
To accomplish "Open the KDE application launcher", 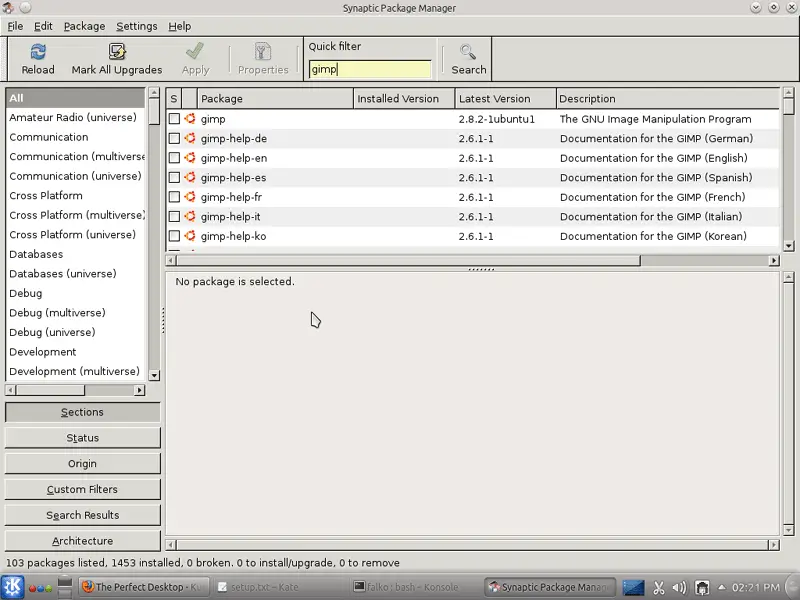I will pos(12,587).
